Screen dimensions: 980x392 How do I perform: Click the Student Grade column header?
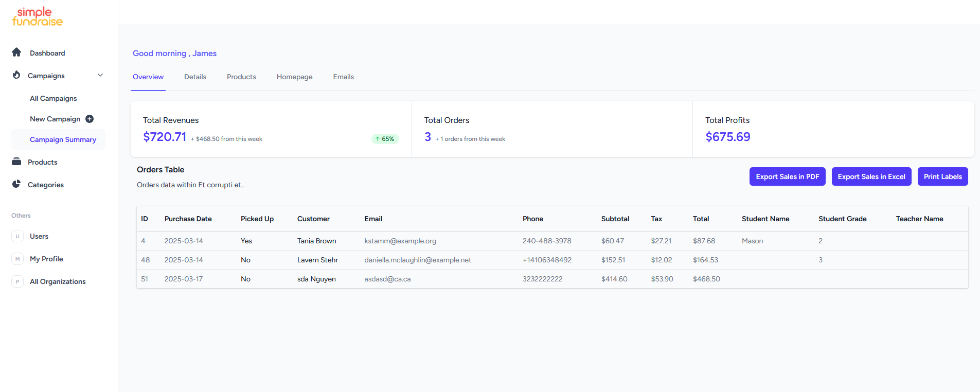[843, 219]
